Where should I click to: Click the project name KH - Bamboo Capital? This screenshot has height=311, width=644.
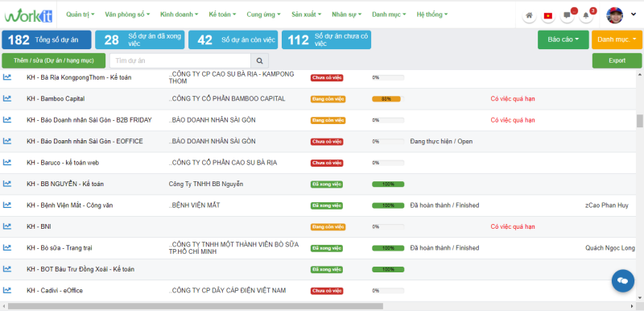click(x=56, y=98)
